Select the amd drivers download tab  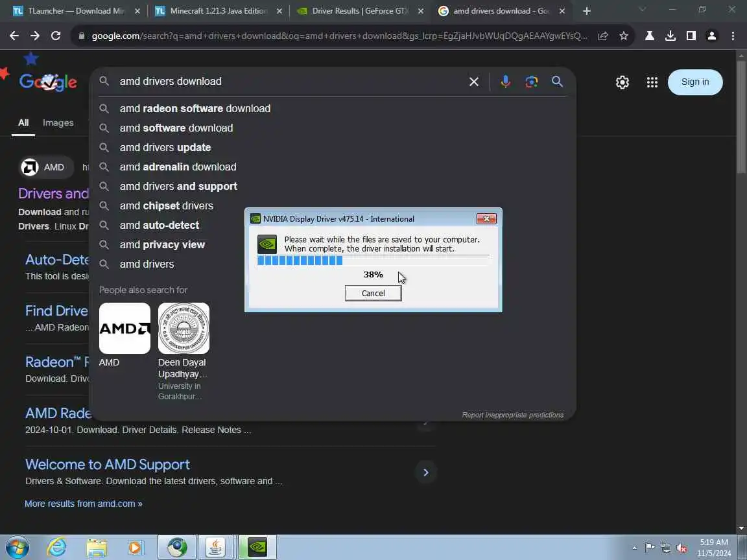click(x=501, y=11)
